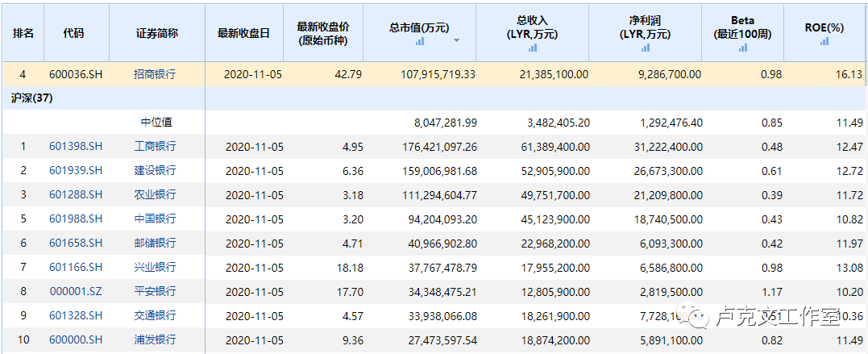This screenshot has width=868, height=354.
Task: Open stock code link 601939.SH
Action: [x=76, y=170]
